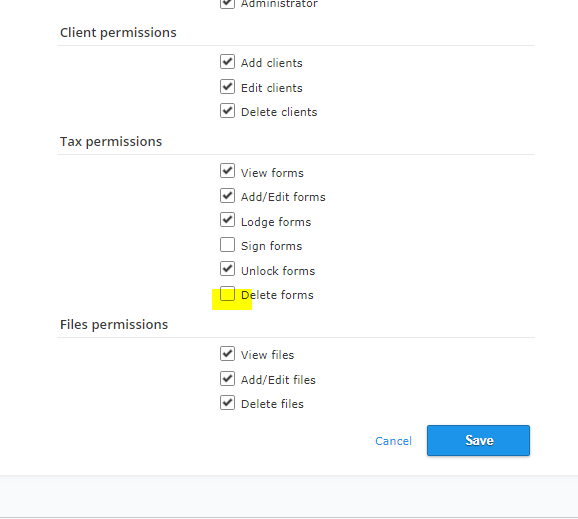
Task: Uncheck the Unlock forms checkbox
Action: (227, 269)
